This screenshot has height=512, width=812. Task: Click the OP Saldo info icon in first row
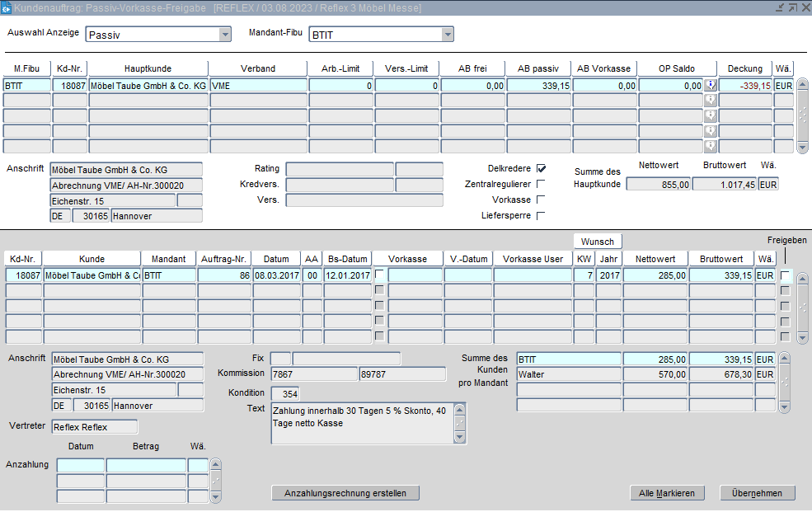(x=710, y=85)
